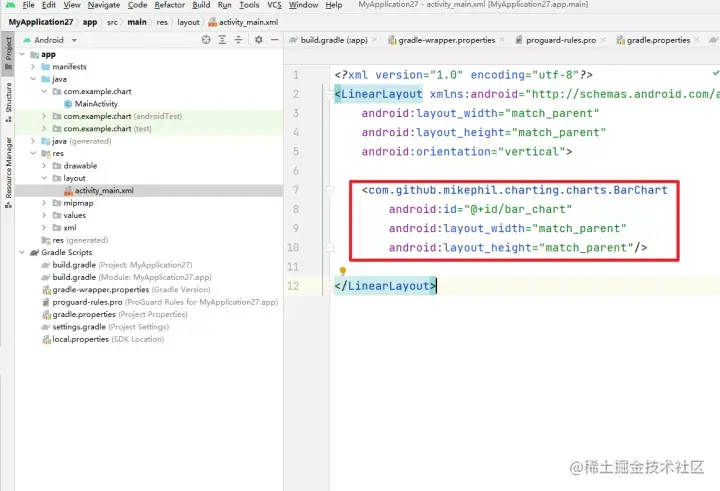The width and height of the screenshot is (720, 491).
Task: Open the Refactor menu
Action: pyautogui.click(x=169, y=5)
